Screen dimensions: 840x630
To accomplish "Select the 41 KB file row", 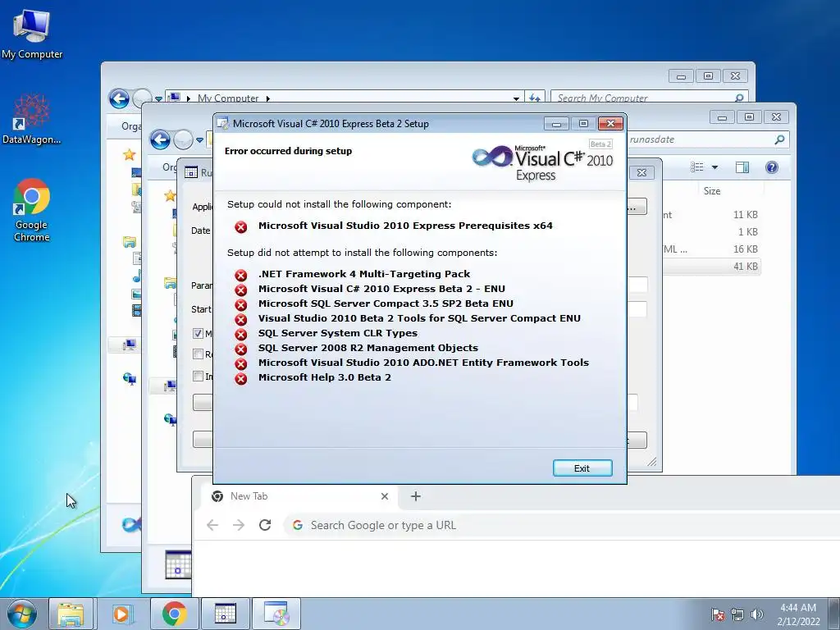I will coord(711,267).
